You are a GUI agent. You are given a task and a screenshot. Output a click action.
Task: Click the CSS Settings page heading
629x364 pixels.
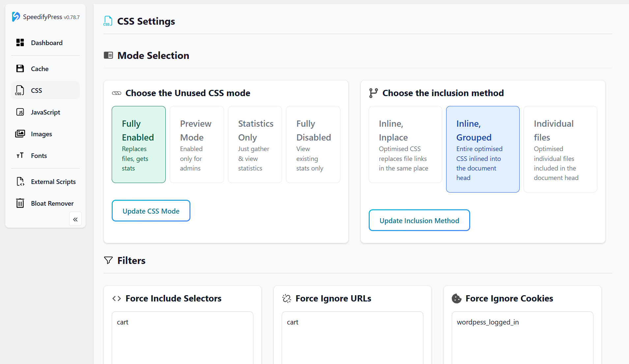[146, 21]
